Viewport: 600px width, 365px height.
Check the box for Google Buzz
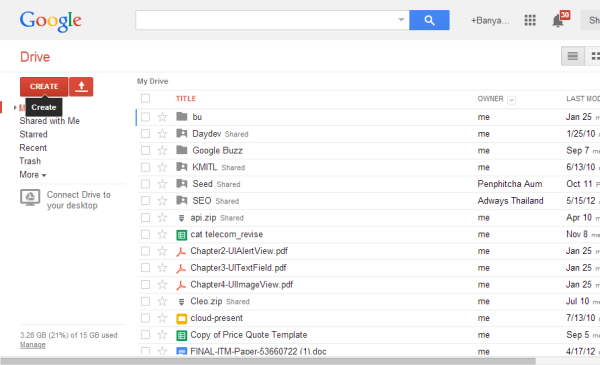[145, 150]
